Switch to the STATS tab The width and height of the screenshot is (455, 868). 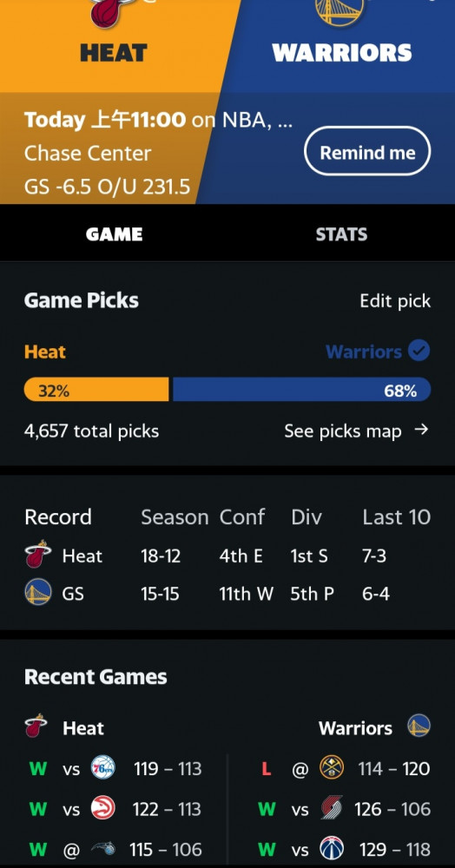[x=341, y=234]
